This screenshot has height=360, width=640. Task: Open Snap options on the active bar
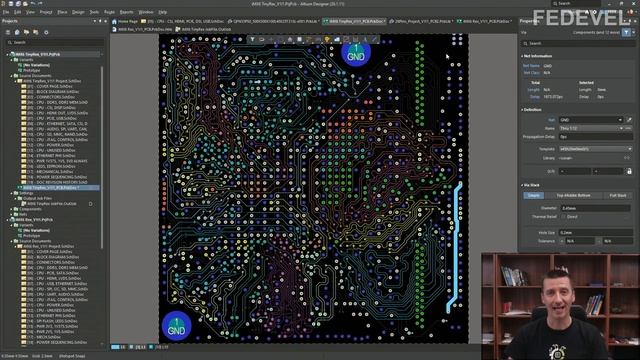tap(262, 40)
